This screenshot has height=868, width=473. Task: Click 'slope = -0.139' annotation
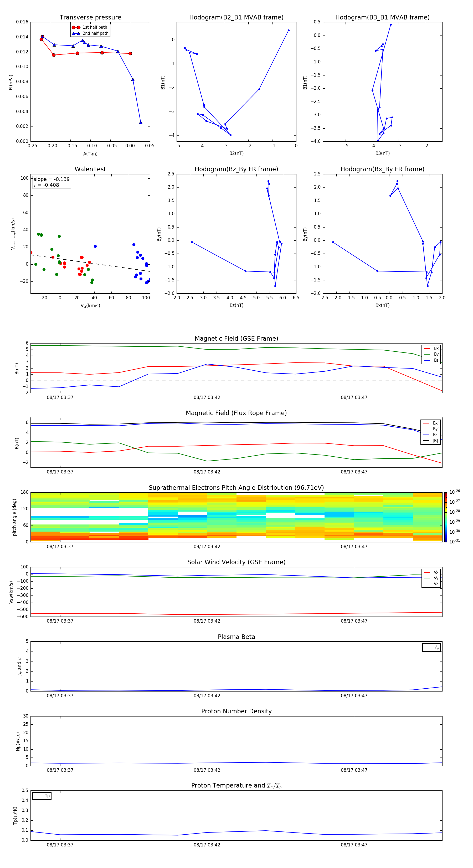point(52,179)
